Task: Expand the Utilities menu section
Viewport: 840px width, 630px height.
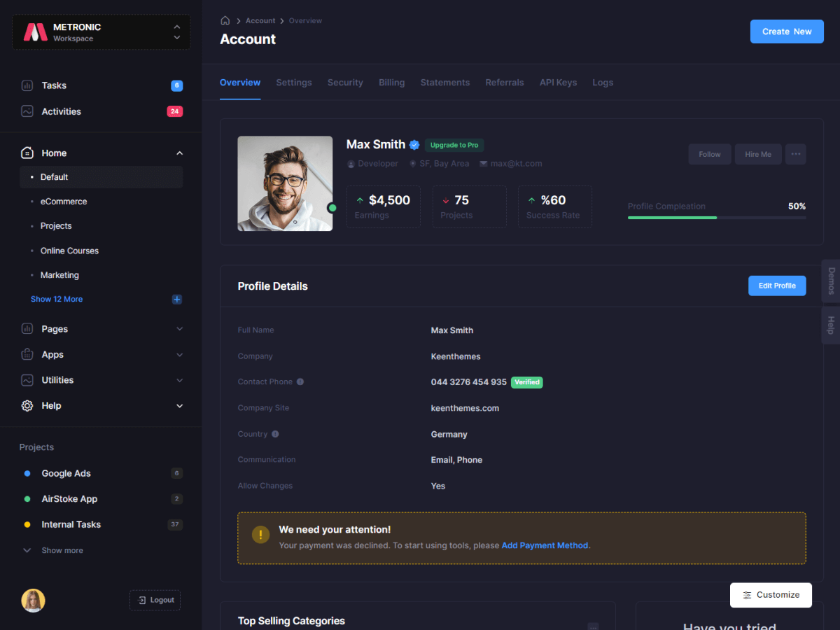Action: (179, 380)
